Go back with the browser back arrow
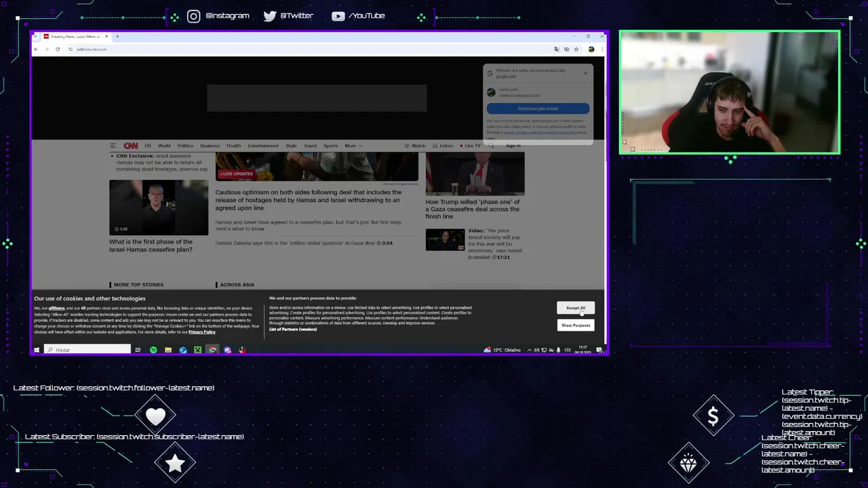The image size is (868, 488). [37, 49]
